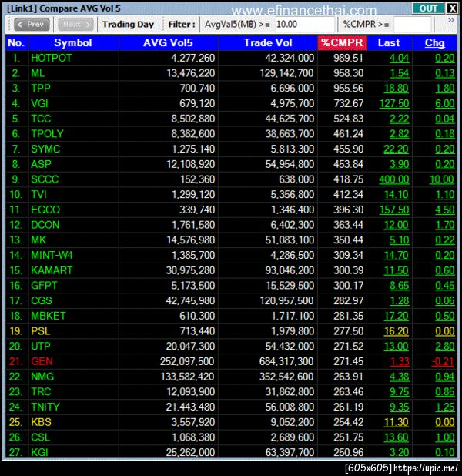
Task: Select the DCON symbol
Action: [45, 225]
